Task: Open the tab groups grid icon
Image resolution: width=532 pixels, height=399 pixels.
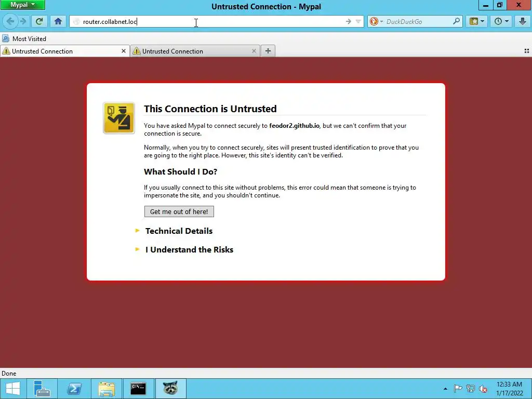Action: point(527,51)
